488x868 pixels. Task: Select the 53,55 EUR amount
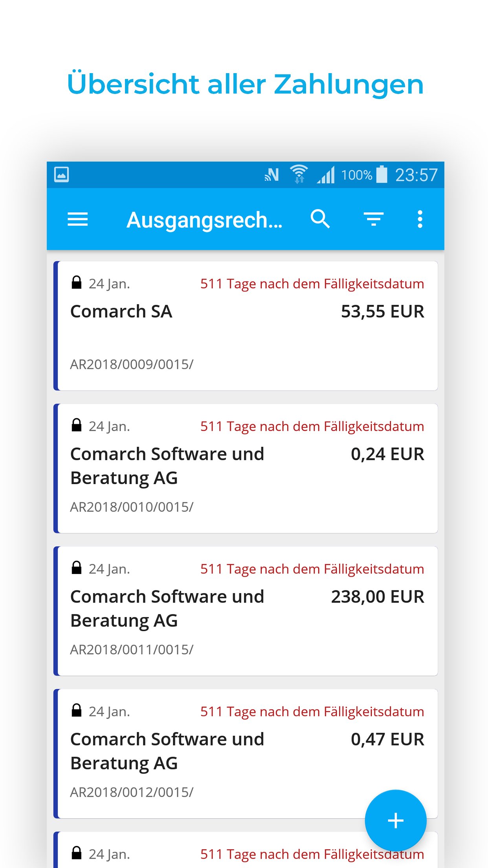click(382, 311)
